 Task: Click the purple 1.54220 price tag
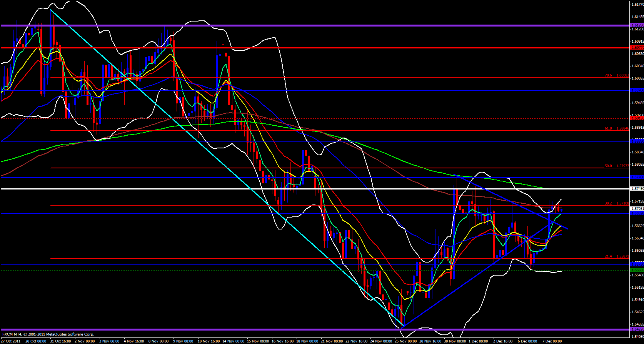(637, 329)
